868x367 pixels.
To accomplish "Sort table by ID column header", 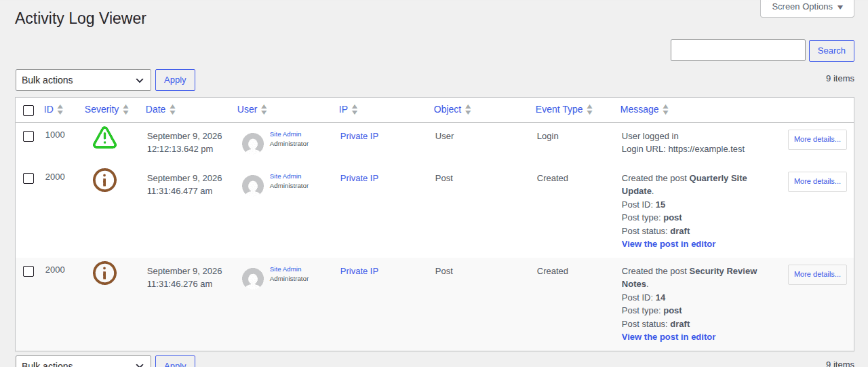I will [49, 109].
